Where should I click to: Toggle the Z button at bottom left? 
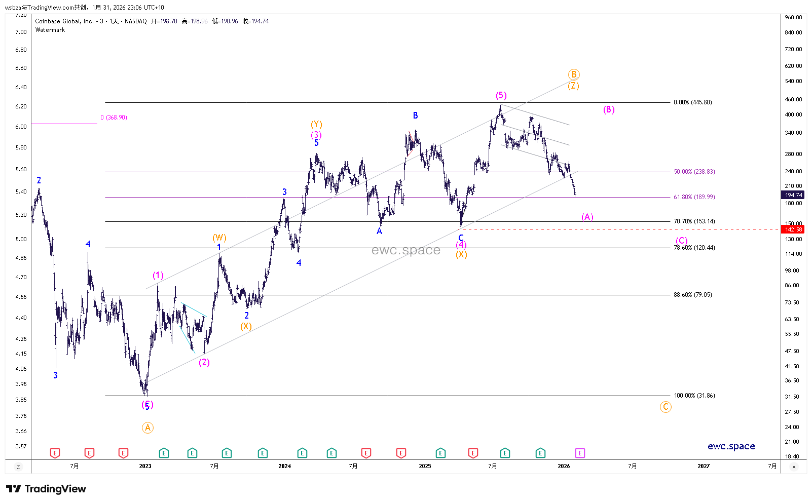pos(18,467)
